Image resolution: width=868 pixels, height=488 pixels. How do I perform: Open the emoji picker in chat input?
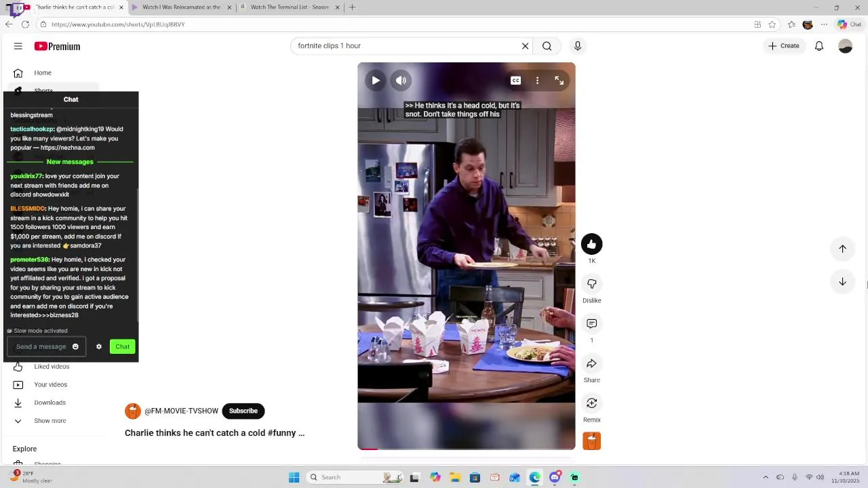tap(75, 346)
